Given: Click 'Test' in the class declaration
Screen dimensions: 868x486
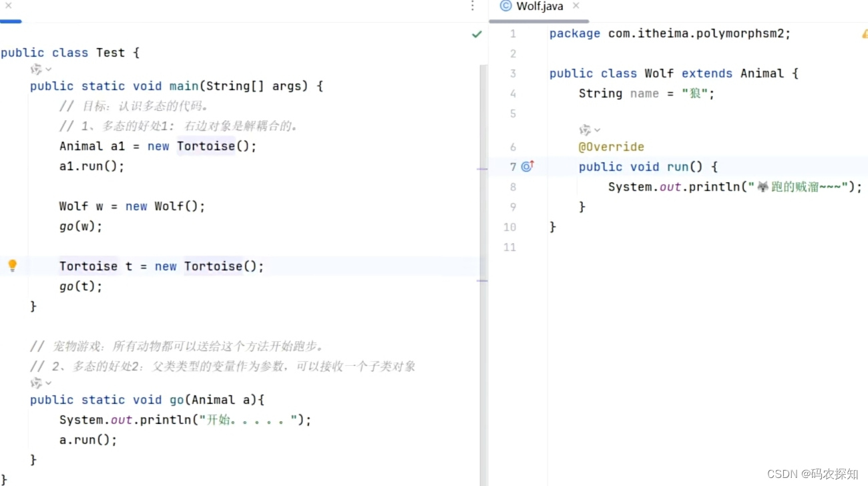Looking at the screenshot, I should (x=110, y=53).
